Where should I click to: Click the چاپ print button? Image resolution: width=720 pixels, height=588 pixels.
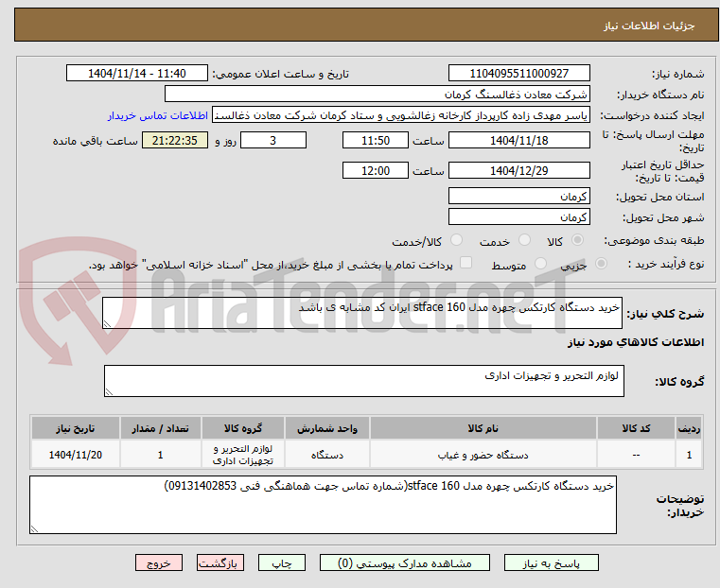point(282,562)
